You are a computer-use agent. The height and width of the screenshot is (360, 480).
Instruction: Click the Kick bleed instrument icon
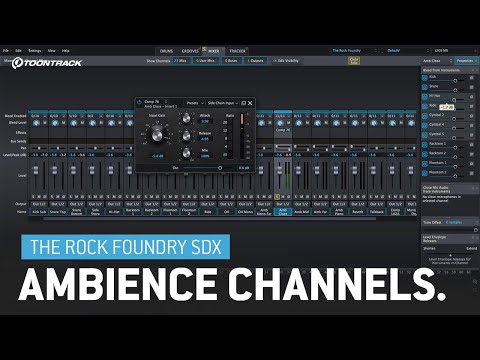pyautogui.click(x=424, y=78)
